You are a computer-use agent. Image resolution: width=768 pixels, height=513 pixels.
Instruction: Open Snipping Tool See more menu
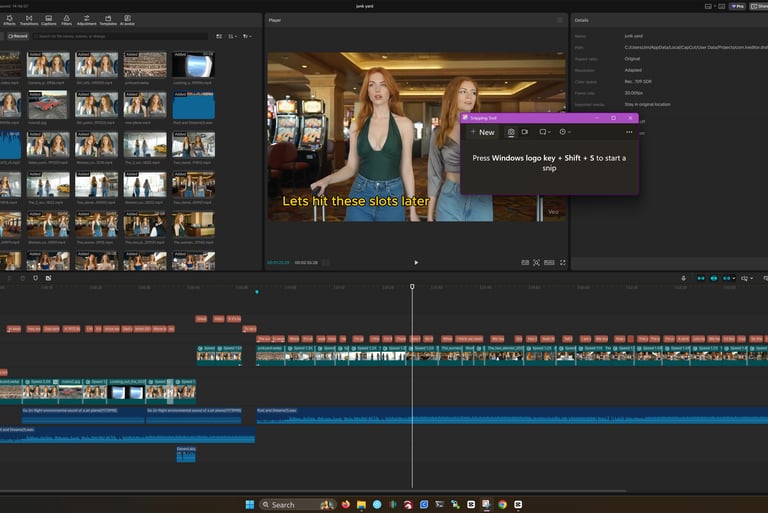[629, 132]
